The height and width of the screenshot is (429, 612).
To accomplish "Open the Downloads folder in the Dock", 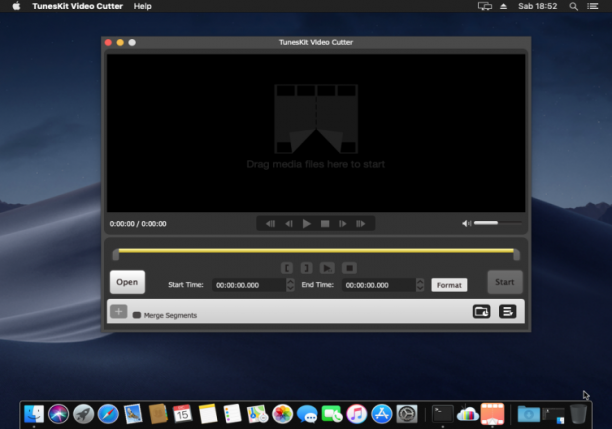I will click(528, 414).
